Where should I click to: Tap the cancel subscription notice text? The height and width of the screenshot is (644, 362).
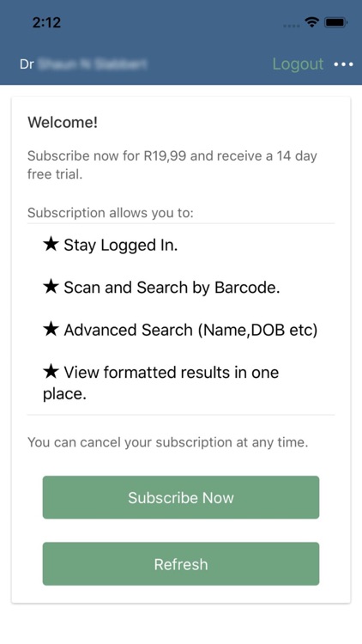click(x=168, y=442)
